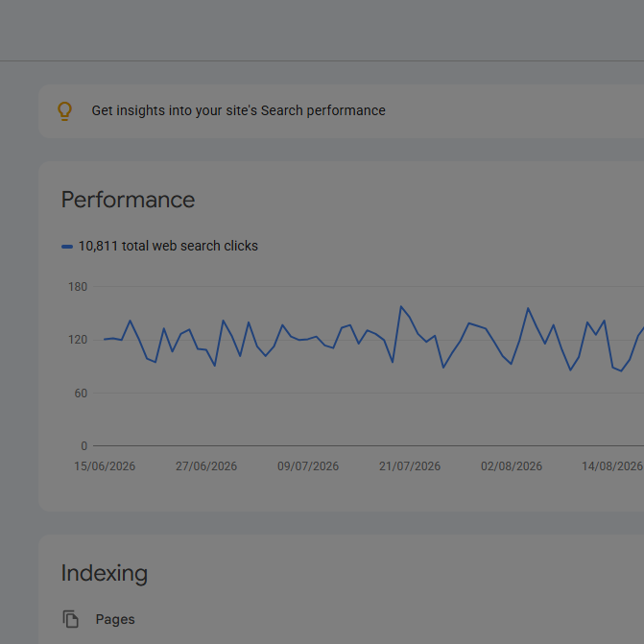Viewport: 644px width, 644px height.
Task: Open "Get insights into your site's Search performance"
Action: tap(238, 110)
